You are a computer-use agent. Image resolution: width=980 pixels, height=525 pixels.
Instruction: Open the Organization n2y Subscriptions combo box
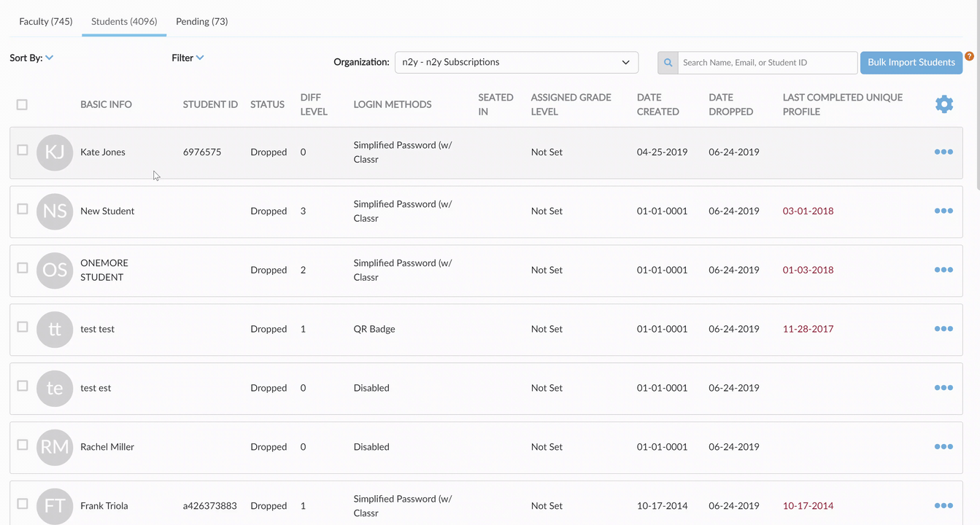tap(517, 63)
